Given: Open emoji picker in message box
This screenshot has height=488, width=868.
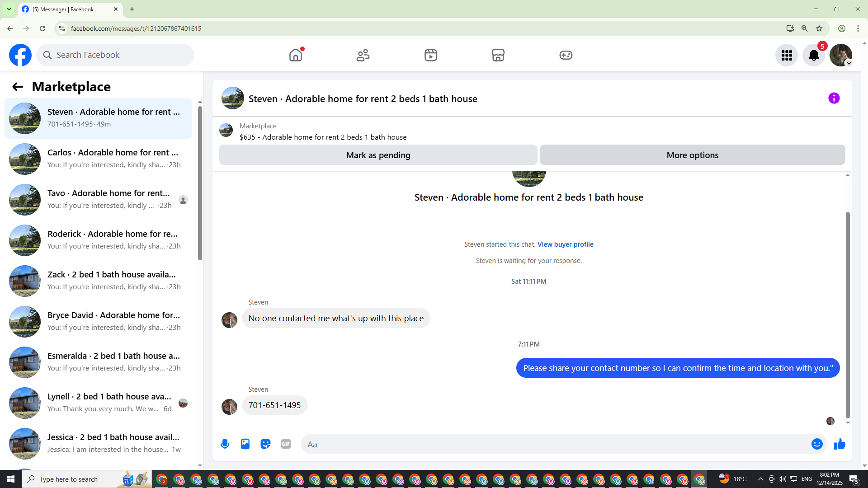Looking at the screenshot, I should coord(816,444).
